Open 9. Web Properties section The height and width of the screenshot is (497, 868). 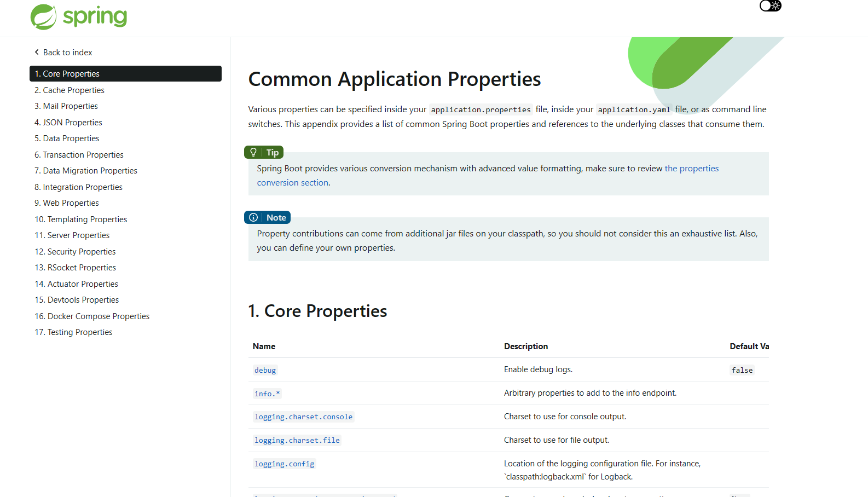[67, 203]
